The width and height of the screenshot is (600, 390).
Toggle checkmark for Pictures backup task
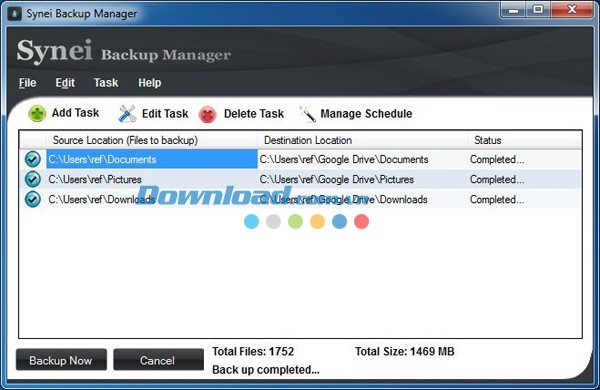pyautogui.click(x=33, y=179)
